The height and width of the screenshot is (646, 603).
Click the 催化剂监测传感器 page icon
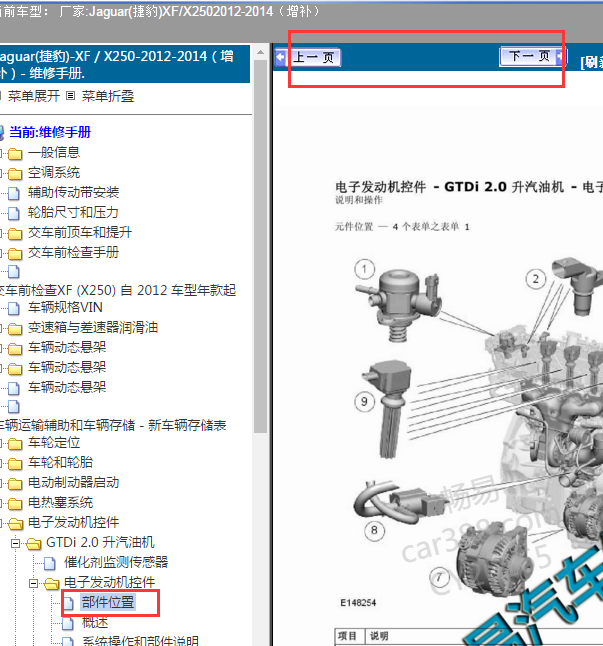coord(49,563)
